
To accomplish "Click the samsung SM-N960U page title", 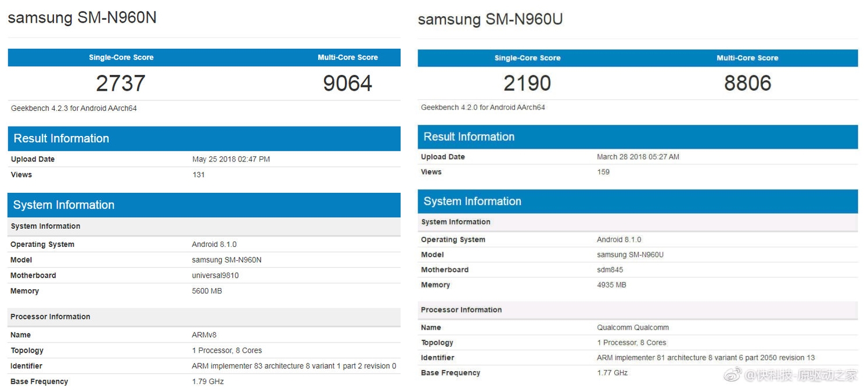I will 490,19.
